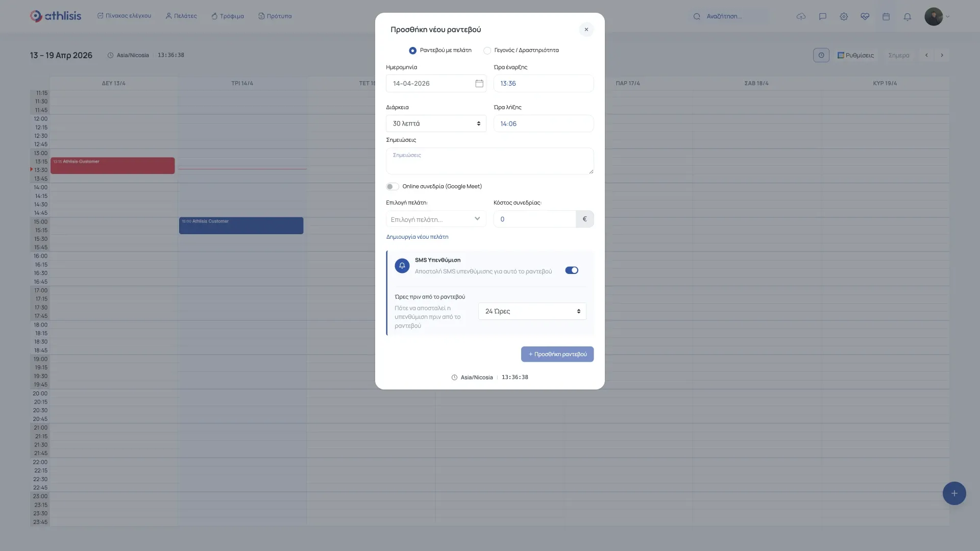
Task: Open the 24 Ώρες reminder dropdown
Action: point(532,311)
